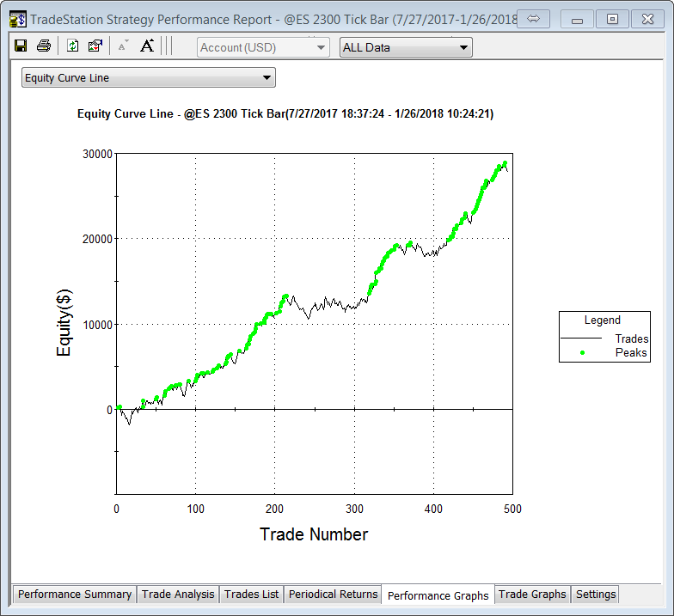The height and width of the screenshot is (616, 674).
Task: Open the Trade Graphs tab
Action: [532, 595]
